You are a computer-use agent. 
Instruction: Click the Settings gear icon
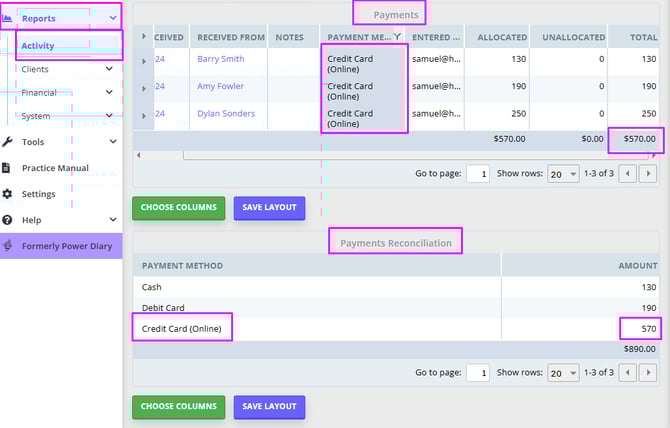tap(8, 194)
